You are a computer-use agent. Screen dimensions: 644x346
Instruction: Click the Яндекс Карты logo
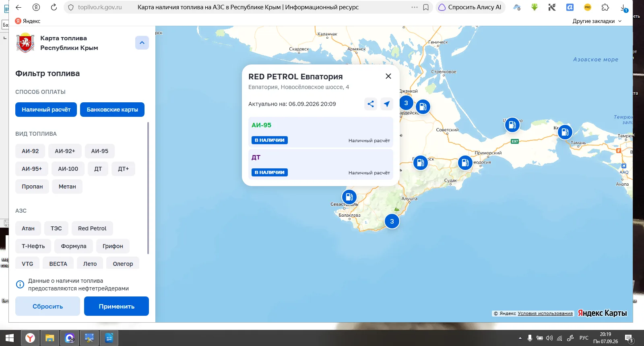602,313
